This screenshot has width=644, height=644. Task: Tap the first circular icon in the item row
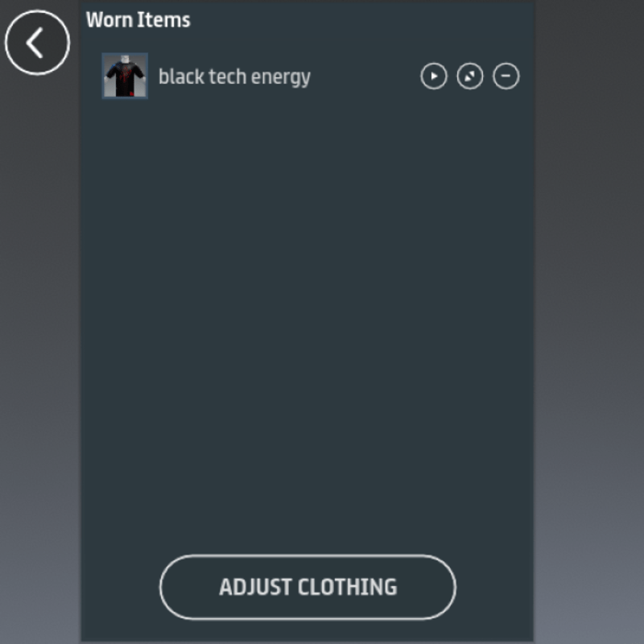(x=434, y=76)
